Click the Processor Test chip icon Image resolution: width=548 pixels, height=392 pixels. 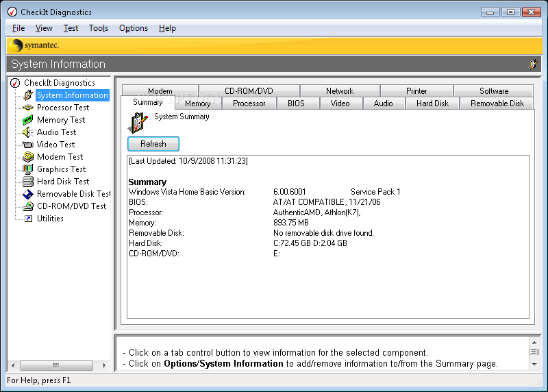click(x=28, y=108)
